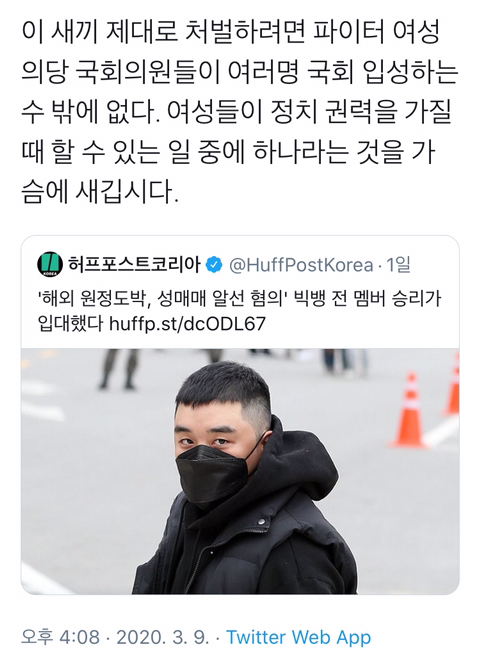Image resolution: width=480 pixels, height=650 pixels.
Task: Click the word 입대했다 in quoted tweet
Action: click(x=70, y=324)
